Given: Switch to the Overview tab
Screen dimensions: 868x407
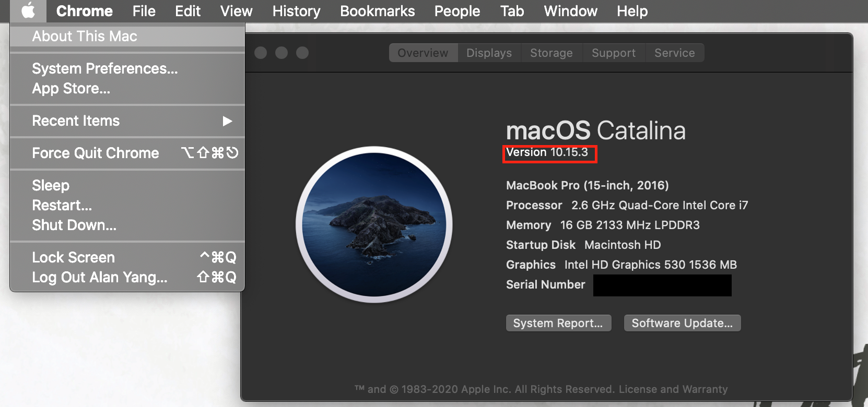Looking at the screenshot, I should [423, 53].
